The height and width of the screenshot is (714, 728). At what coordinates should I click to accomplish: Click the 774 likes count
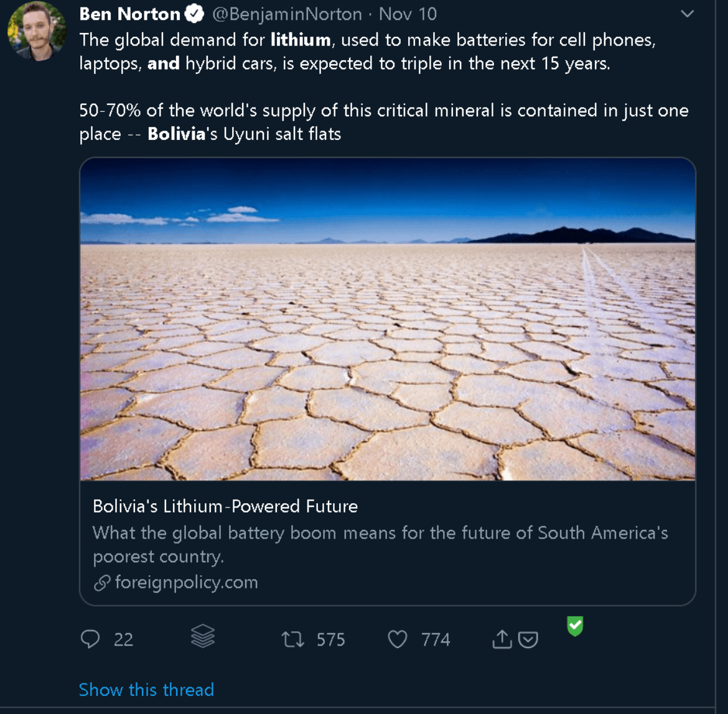436,639
